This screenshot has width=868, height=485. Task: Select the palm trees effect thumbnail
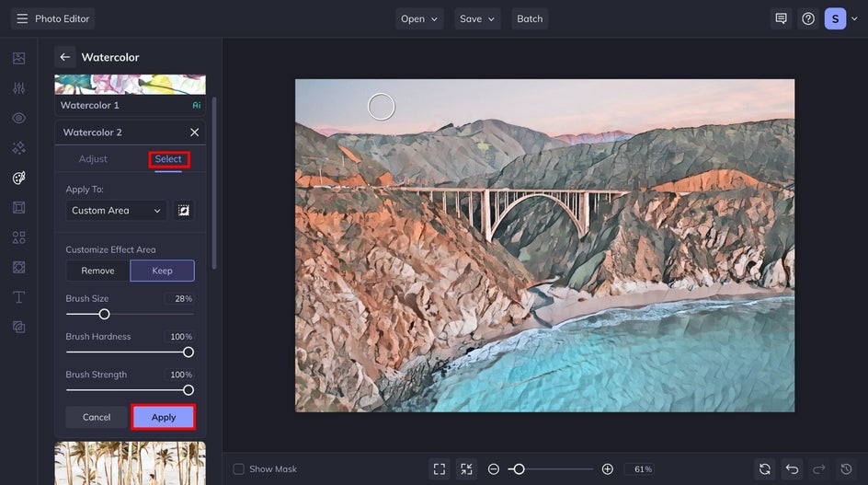130,464
